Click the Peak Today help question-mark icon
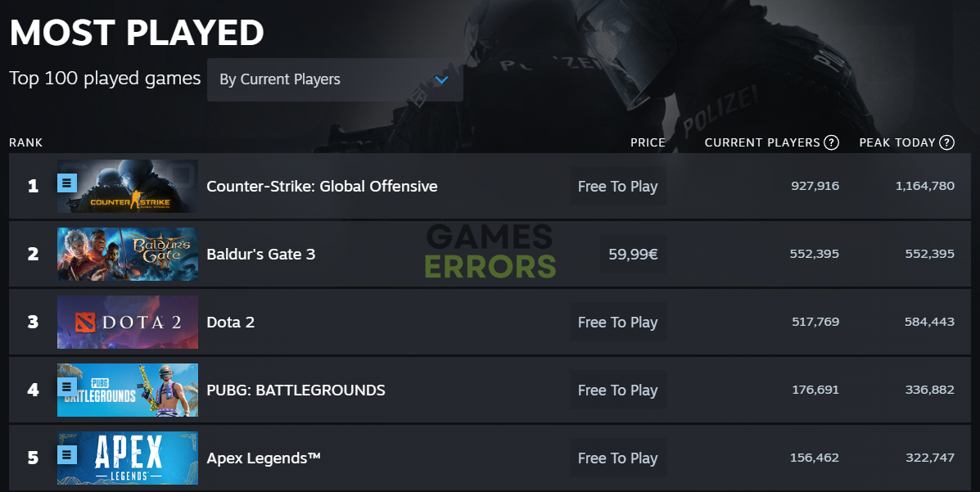The height and width of the screenshot is (492, 980). click(947, 142)
